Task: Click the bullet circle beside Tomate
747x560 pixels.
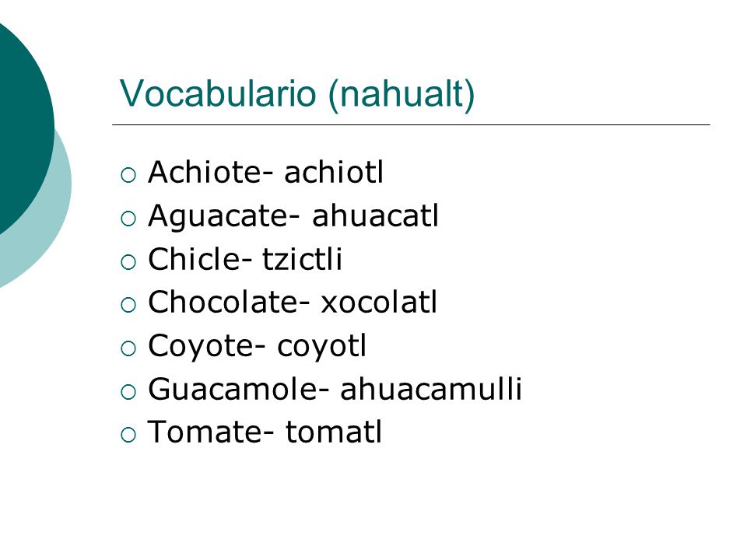Action: (x=128, y=435)
